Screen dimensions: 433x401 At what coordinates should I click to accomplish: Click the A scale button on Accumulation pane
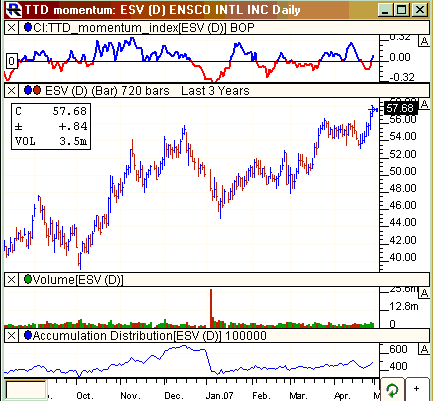click(424, 349)
